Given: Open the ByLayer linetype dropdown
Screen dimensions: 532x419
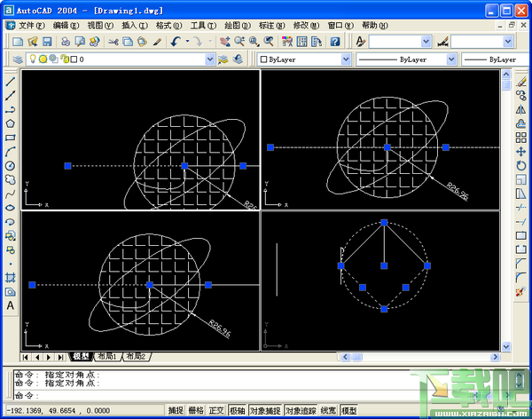Looking at the screenshot, I should point(451,59).
